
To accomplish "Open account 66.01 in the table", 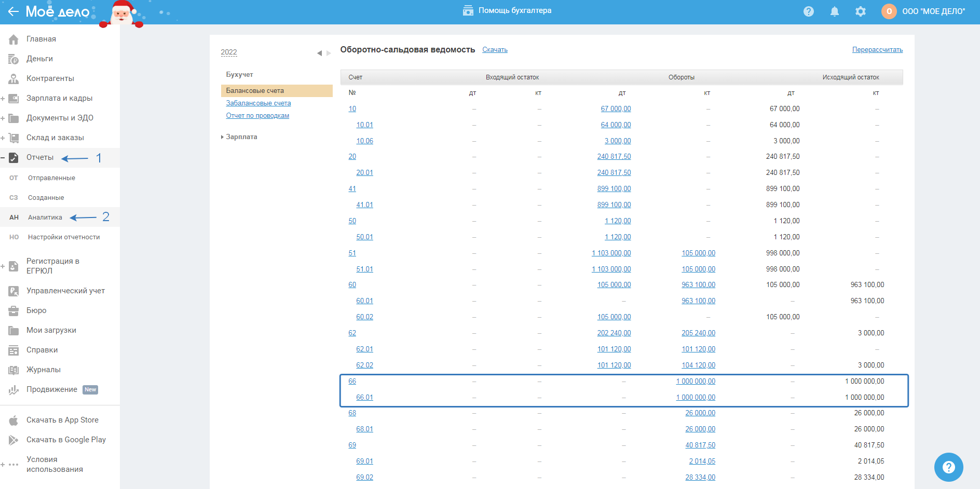I will tap(364, 398).
